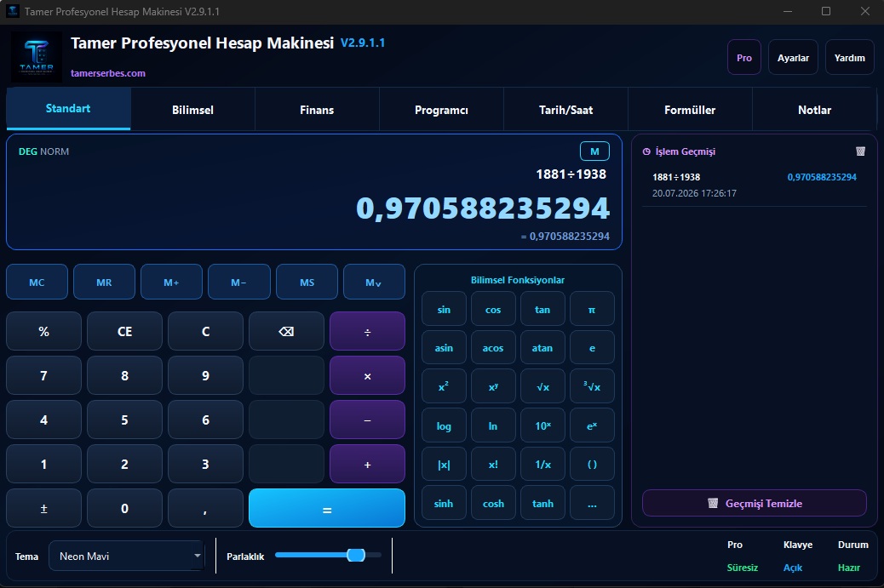
Task: Click the xʸ power key
Action: (493, 386)
